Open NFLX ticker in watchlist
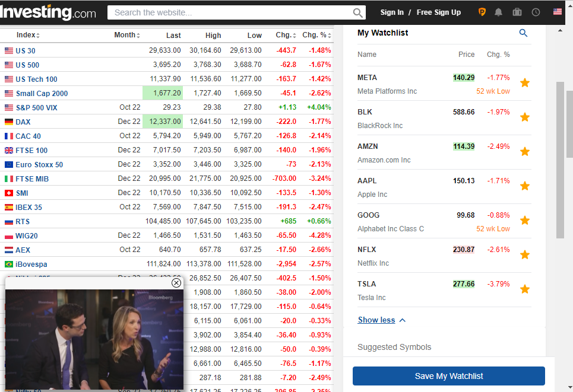This screenshot has height=392, width=573. [366, 249]
